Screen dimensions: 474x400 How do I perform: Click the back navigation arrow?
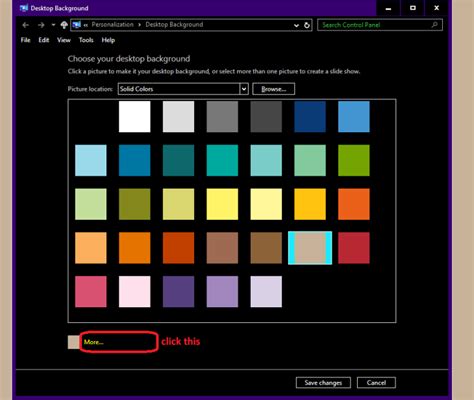click(x=25, y=25)
